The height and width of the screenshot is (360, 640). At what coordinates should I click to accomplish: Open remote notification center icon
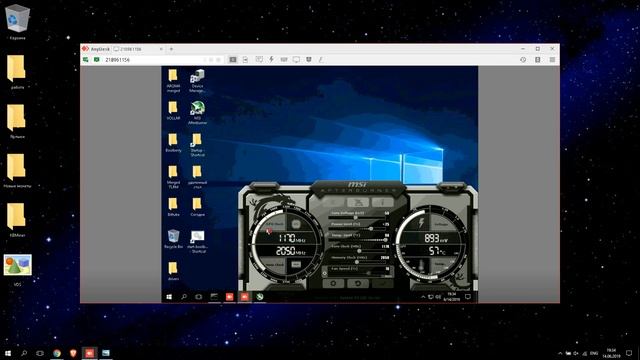click(x=468, y=297)
